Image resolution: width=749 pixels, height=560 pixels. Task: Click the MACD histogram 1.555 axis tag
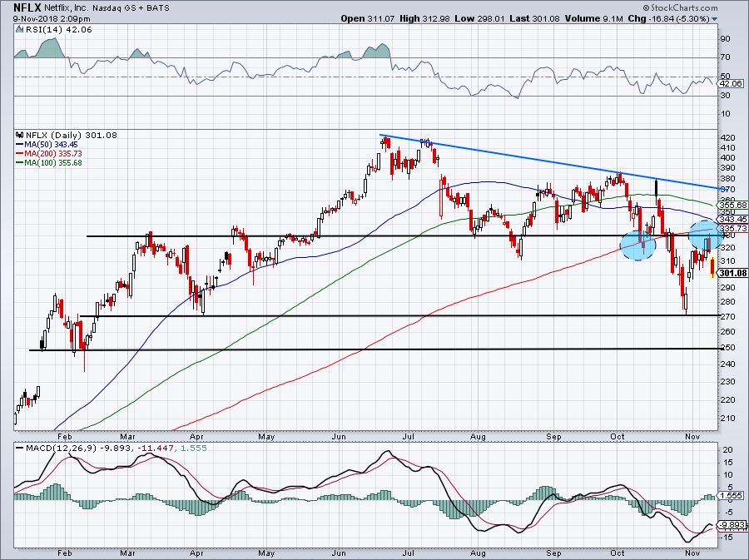[x=732, y=496]
